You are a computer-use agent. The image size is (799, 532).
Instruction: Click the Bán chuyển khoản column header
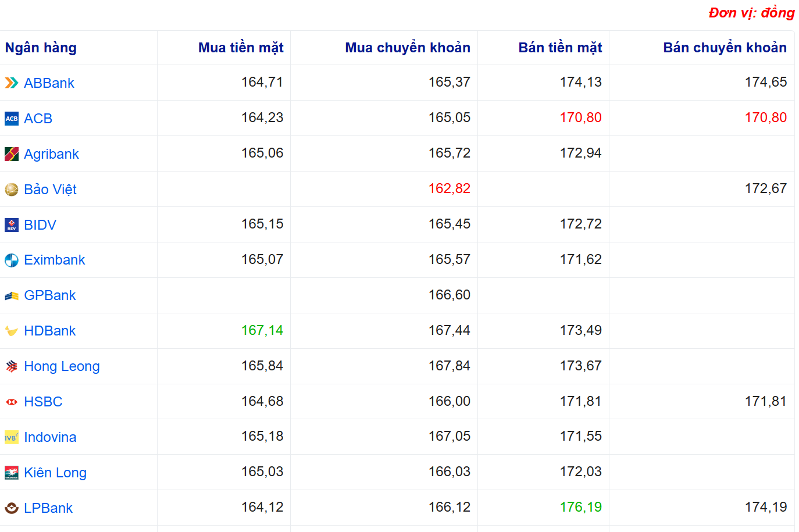[725, 48]
